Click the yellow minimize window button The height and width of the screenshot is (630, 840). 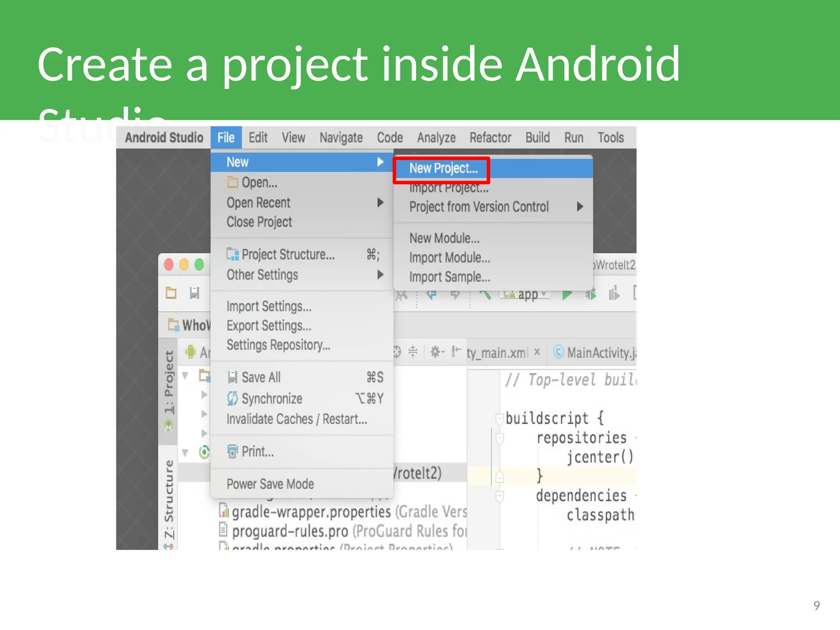click(x=184, y=265)
